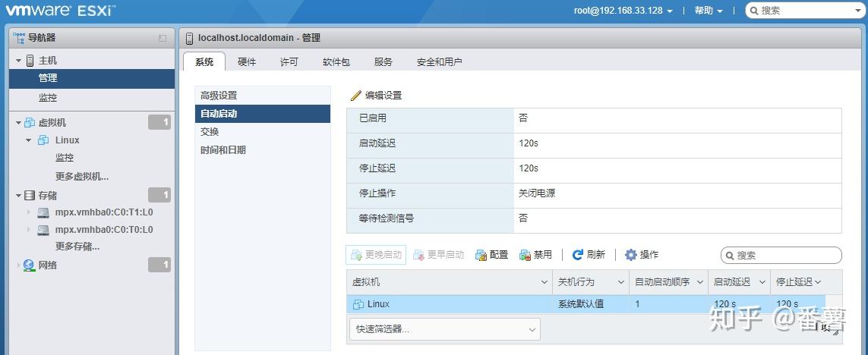Screen dimensions: 868x355
Task: Click the refresh arrow icon for 刷新
Action: point(578,255)
